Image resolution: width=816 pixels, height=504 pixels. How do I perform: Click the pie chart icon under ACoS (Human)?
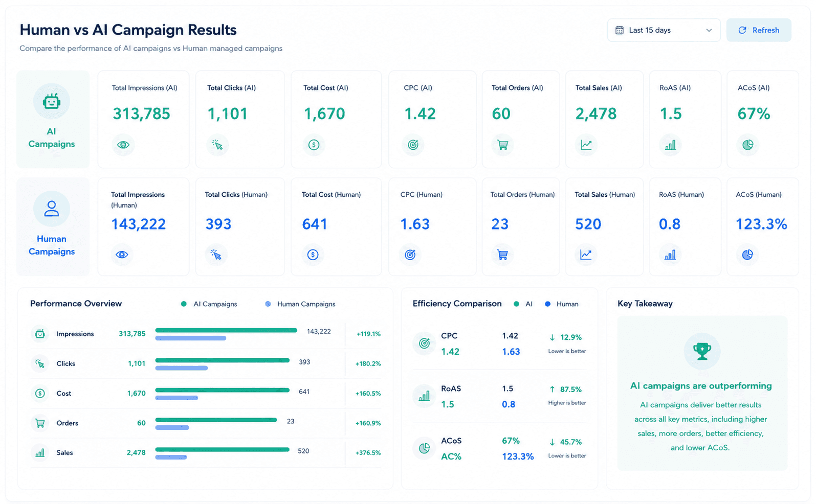747,255
